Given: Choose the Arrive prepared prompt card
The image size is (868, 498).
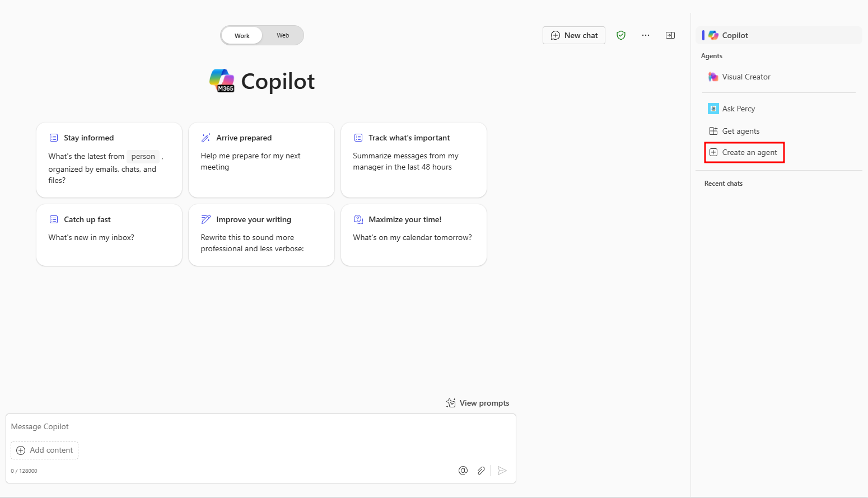Looking at the screenshot, I should 262,160.
